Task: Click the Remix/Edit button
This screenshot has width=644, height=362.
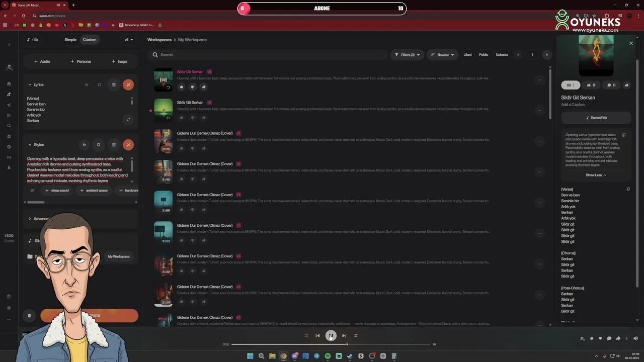Action: click(x=596, y=118)
